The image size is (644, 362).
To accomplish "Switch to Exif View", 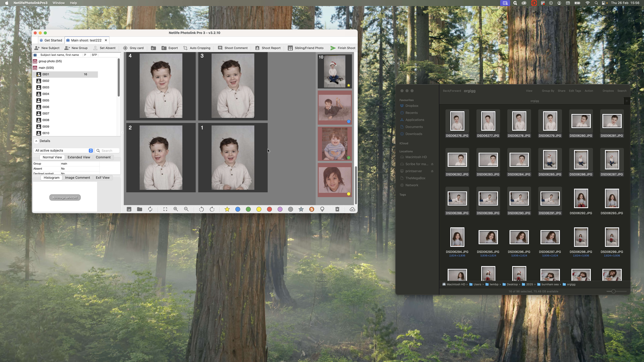I will point(103,178).
